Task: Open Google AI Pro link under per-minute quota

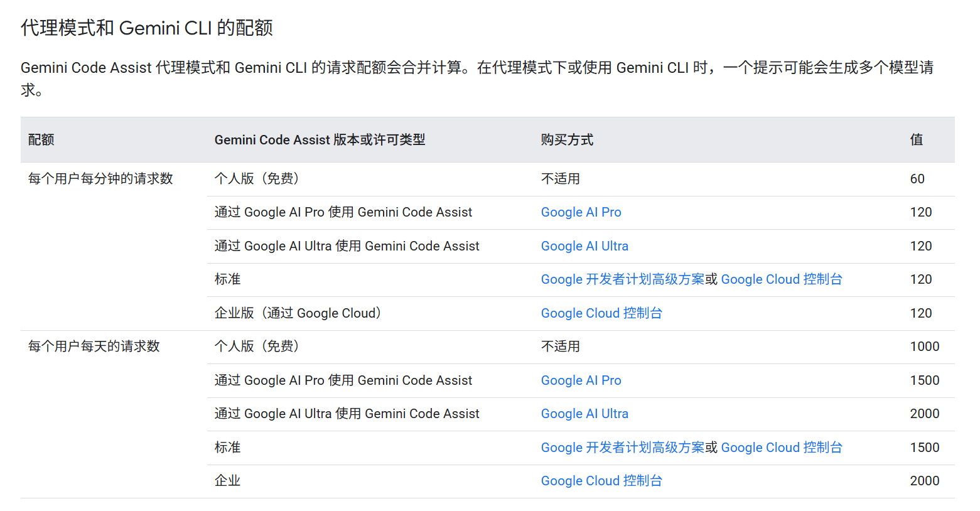Action: [581, 212]
